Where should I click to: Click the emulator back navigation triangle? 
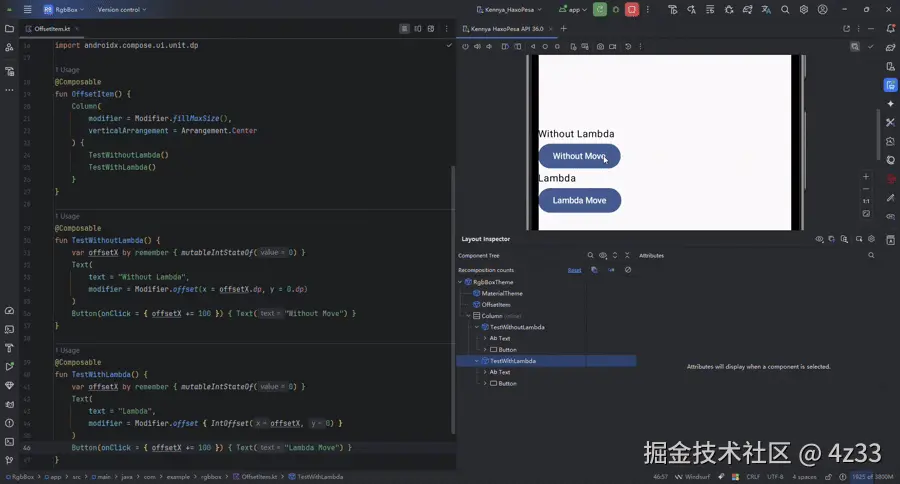click(x=533, y=47)
